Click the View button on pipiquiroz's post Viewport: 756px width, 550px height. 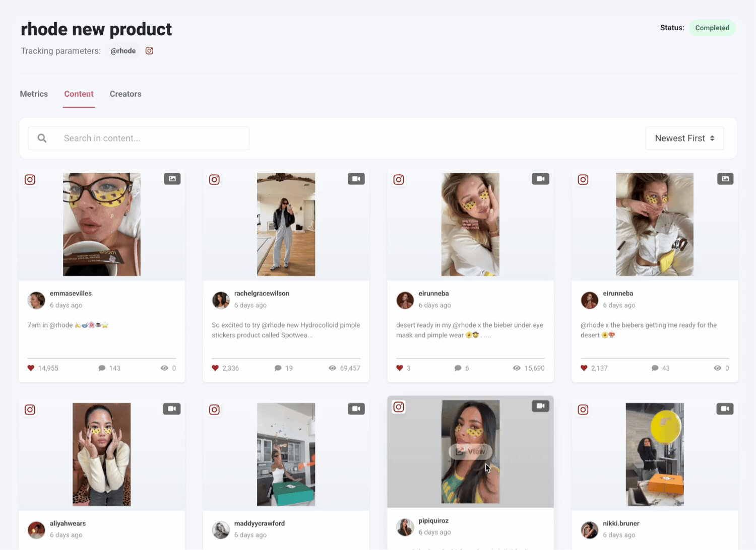coord(470,451)
